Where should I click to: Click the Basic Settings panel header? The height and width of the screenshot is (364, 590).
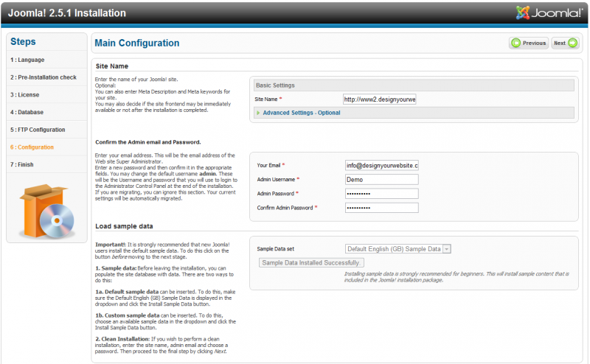click(414, 85)
